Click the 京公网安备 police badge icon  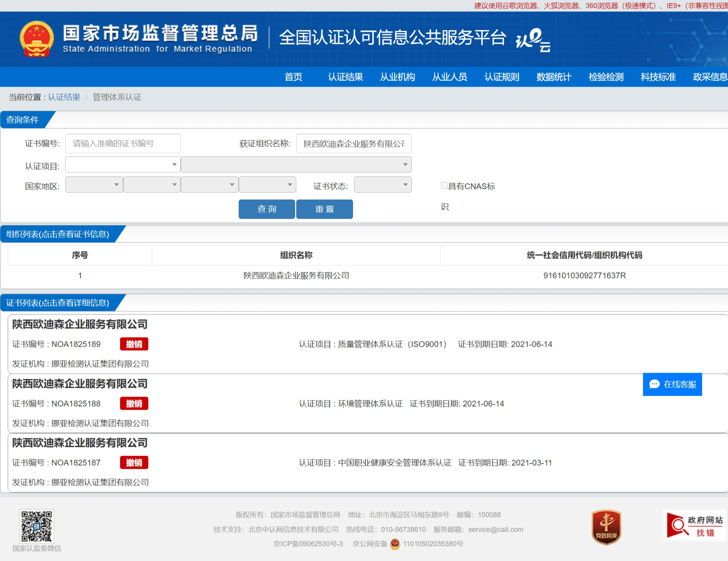tap(395, 544)
